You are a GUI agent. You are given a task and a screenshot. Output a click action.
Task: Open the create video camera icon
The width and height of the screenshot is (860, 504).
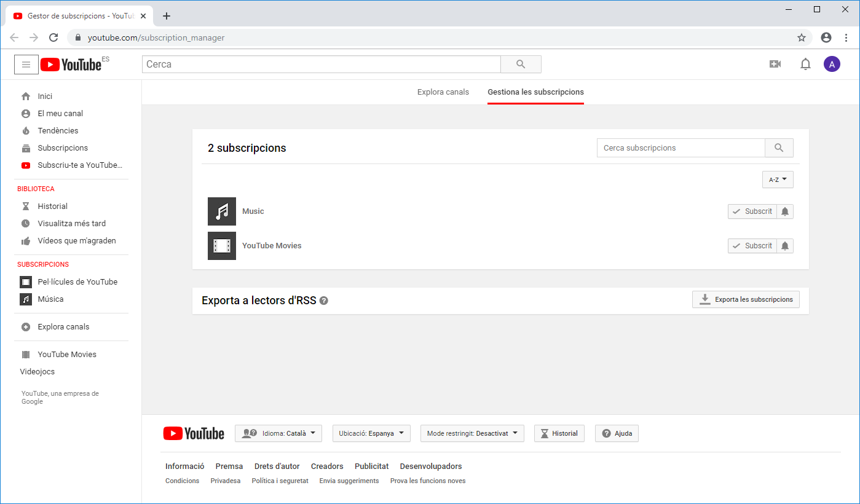(775, 64)
